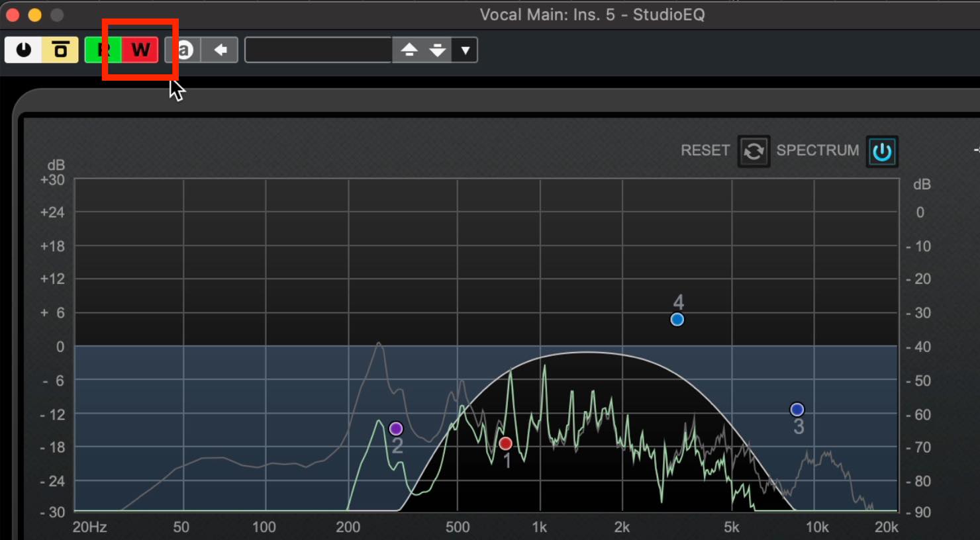Click the preset name field
980x540 pixels.
coord(318,50)
